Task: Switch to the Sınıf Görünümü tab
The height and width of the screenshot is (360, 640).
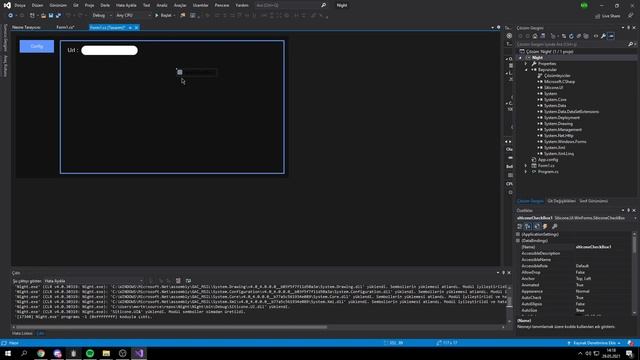Action: pyautogui.click(x=593, y=201)
